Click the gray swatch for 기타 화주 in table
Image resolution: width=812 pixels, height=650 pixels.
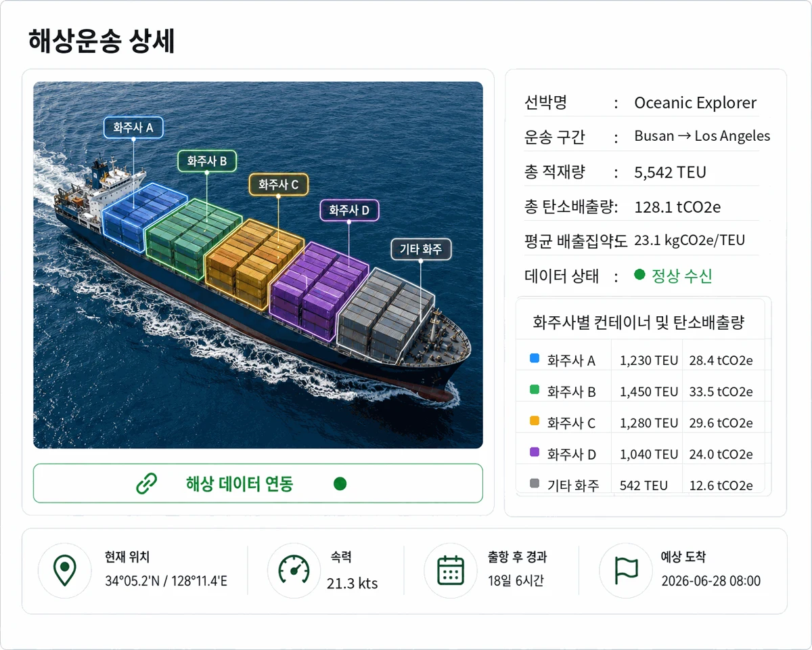point(535,483)
